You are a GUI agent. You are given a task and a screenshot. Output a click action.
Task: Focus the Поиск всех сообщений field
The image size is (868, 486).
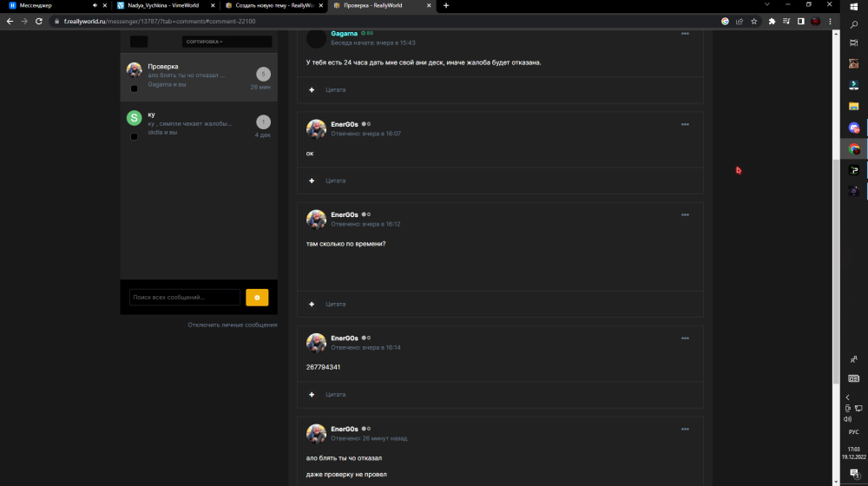(x=184, y=298)
